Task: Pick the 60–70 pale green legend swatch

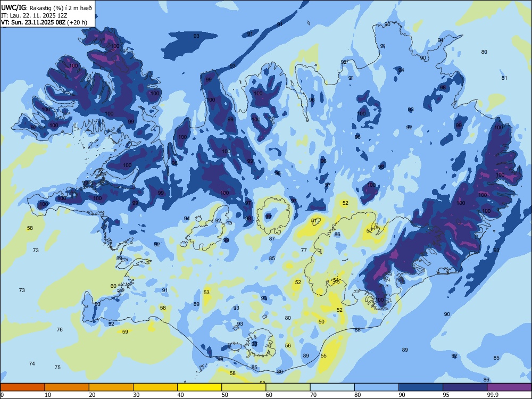Action: pos(288,387)
